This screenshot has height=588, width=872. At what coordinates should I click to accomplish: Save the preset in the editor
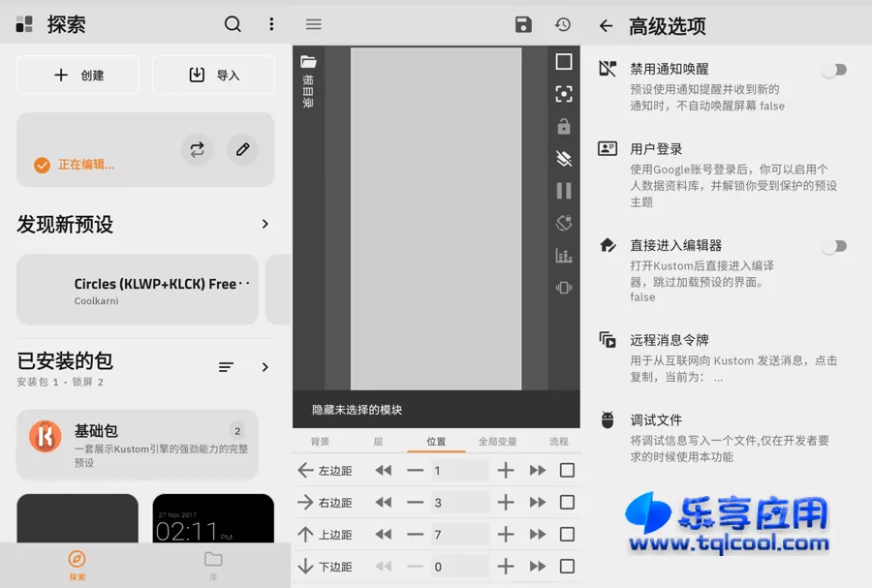coord(523,25)
